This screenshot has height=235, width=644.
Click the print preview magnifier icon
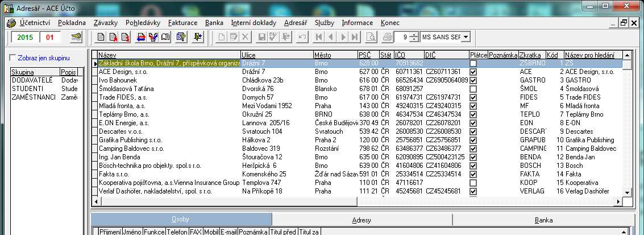click(371, 38)
